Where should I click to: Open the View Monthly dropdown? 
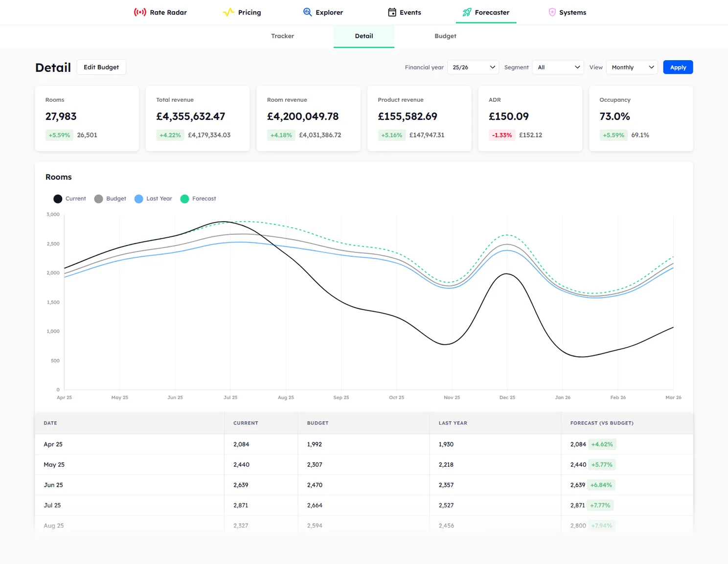(632, 67)
